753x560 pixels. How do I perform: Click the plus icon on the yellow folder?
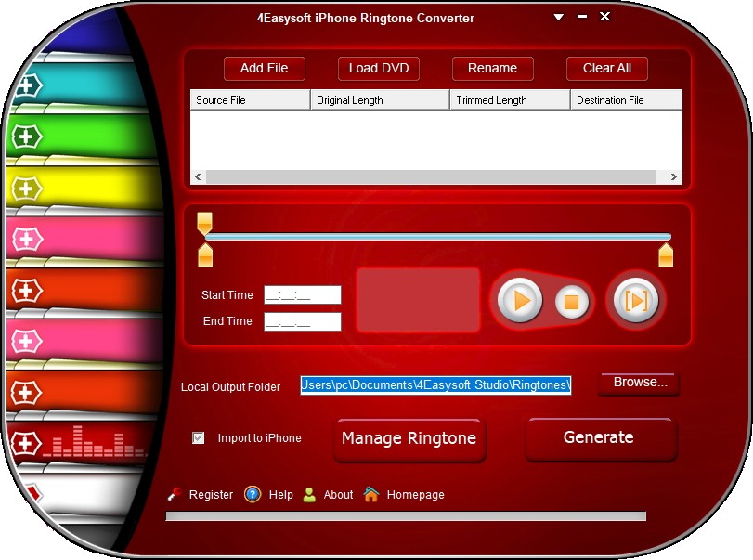click(27, 189)
